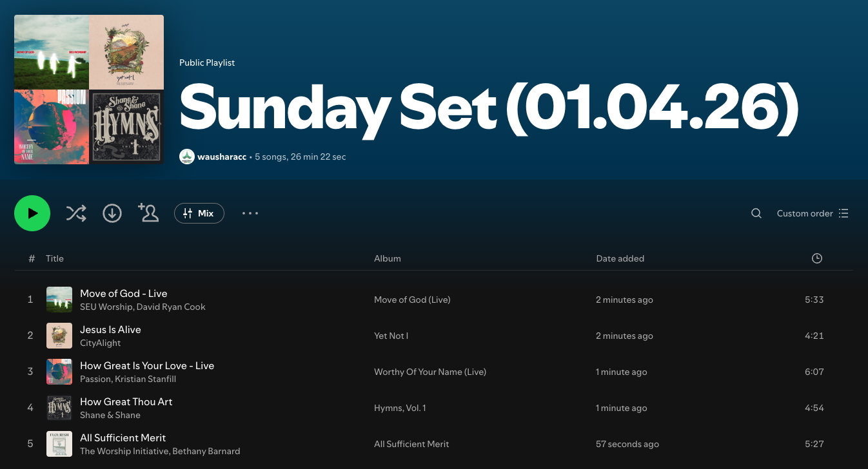868x469 pixels.
Task: Sort by the Title column header
Action: click(55, 258)
